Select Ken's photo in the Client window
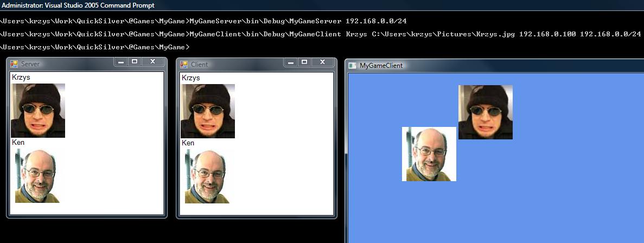This screenshot has height=243, width=644. (x=207, y=176)
